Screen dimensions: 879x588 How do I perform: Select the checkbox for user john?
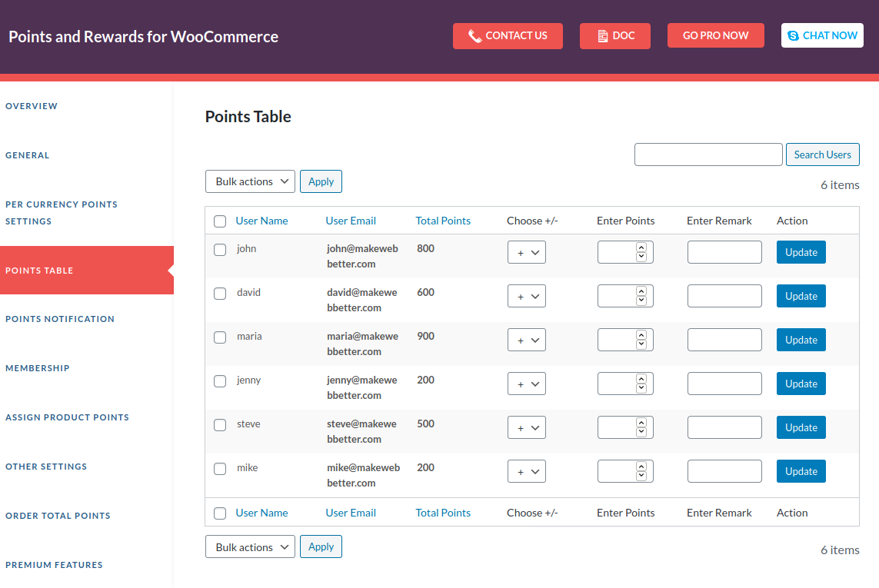click(x=220, y=250)
